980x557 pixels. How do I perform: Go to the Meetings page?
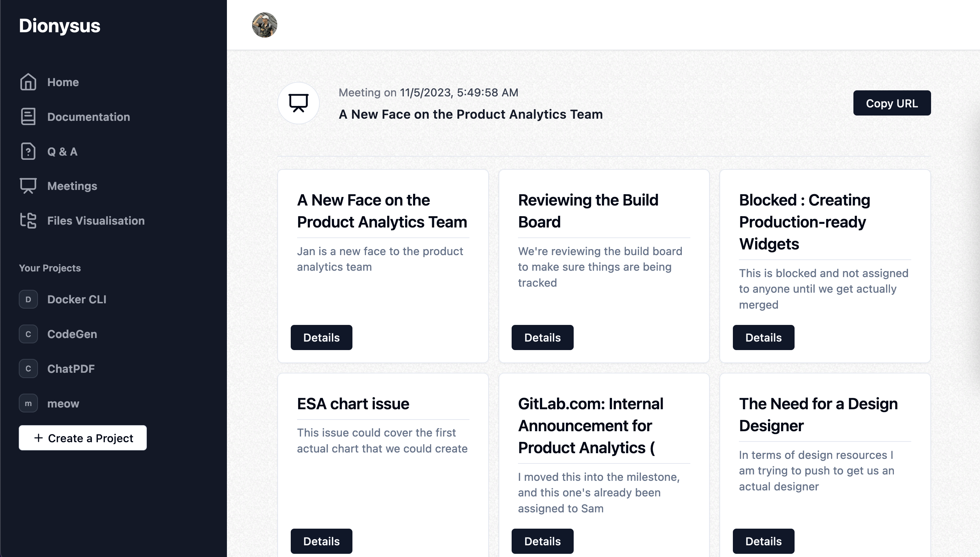[72, 186]
